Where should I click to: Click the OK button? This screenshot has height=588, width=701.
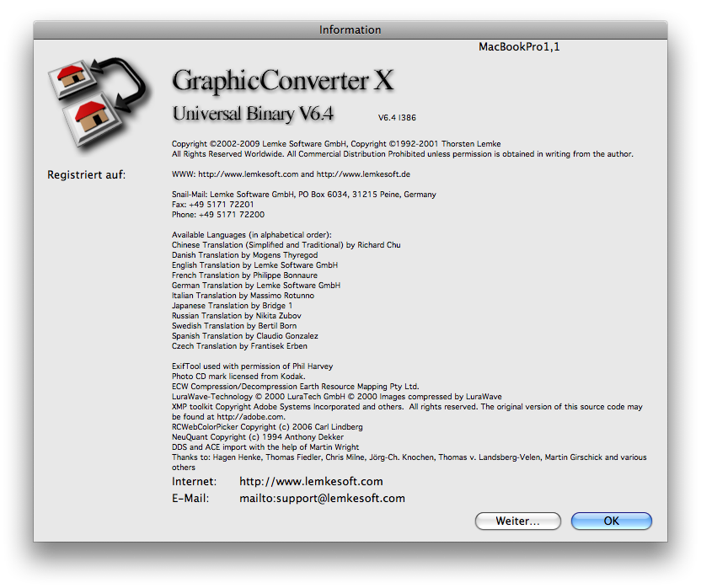611,521
